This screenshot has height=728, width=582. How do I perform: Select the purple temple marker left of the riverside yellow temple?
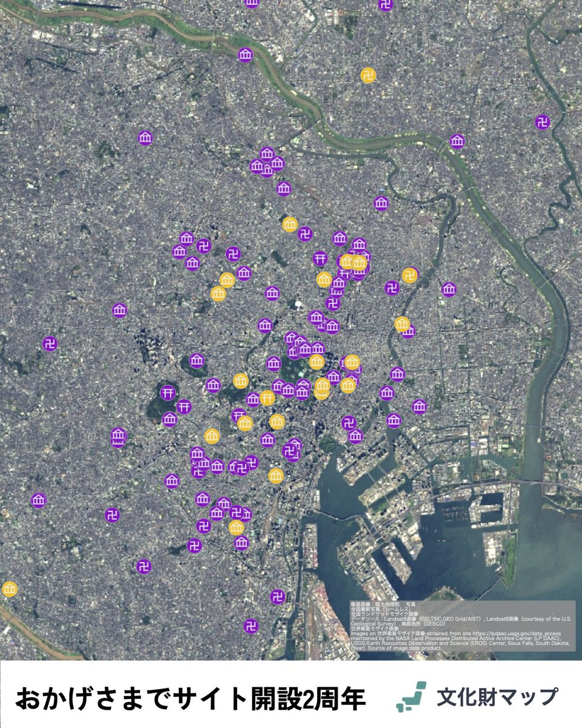392,288
